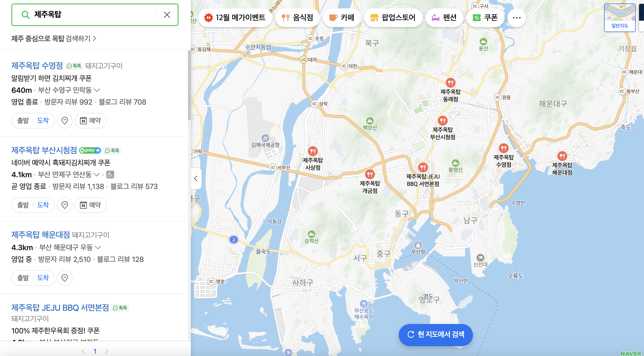The width and height of the screenshot is (644, 356).
Task: Expand address for 부산 연제구 연산동
Action: (x=97, y=174)
